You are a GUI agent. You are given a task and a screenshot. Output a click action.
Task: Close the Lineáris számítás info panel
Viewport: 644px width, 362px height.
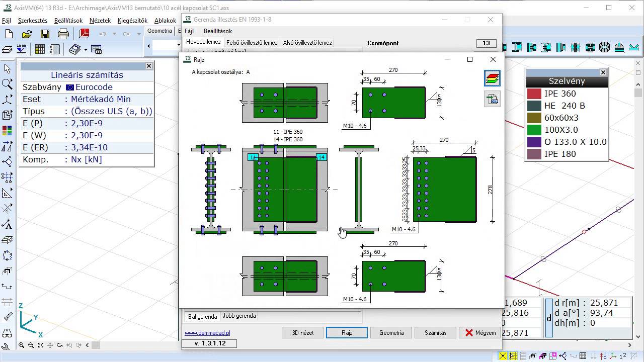(x=149, y=66)
